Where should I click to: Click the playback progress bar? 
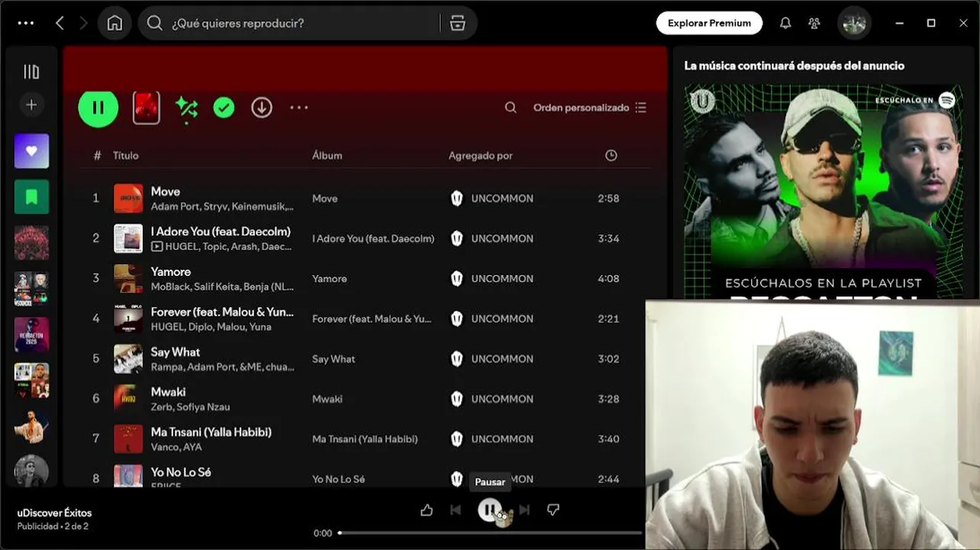[x=490, y=532]
